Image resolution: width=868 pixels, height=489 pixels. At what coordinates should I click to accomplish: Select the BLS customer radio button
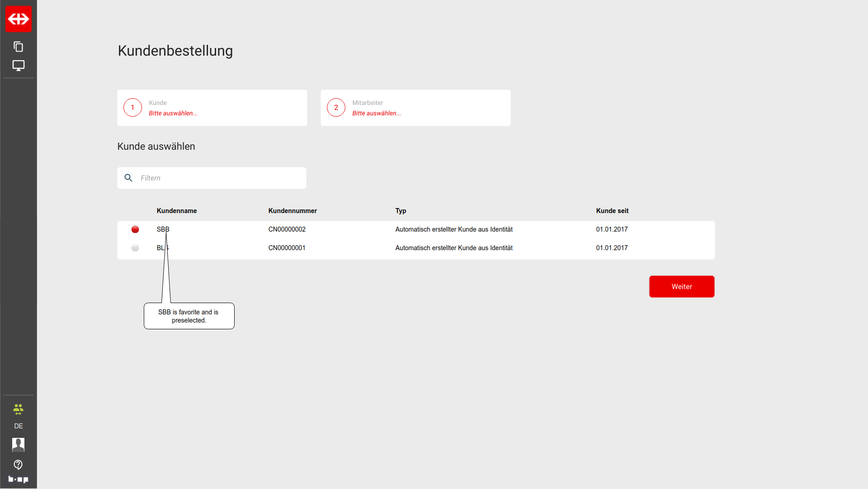pyautogui.click(x=135, y=248)
